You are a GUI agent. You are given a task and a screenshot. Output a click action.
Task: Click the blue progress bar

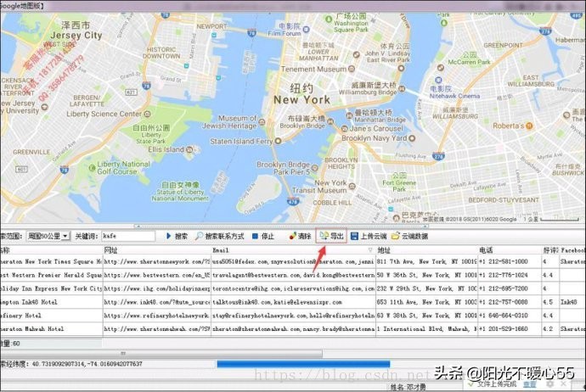click(x=303, y=364)
